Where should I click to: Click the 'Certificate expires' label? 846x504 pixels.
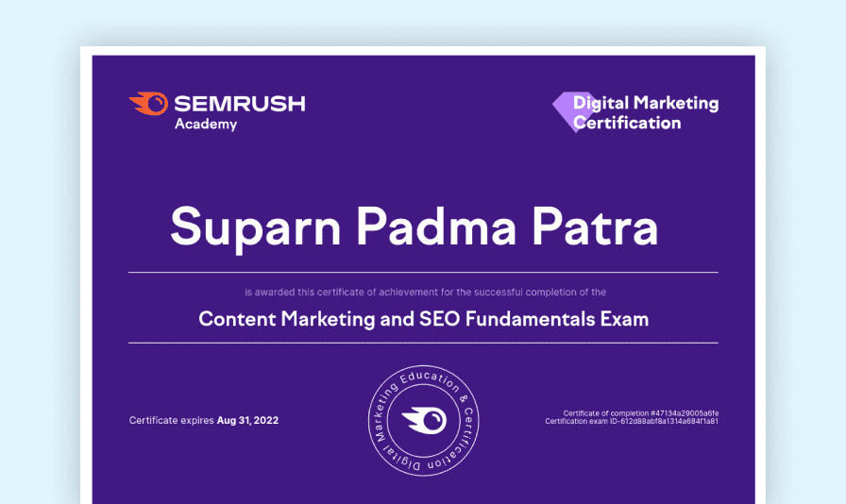[x=172, y=420]
